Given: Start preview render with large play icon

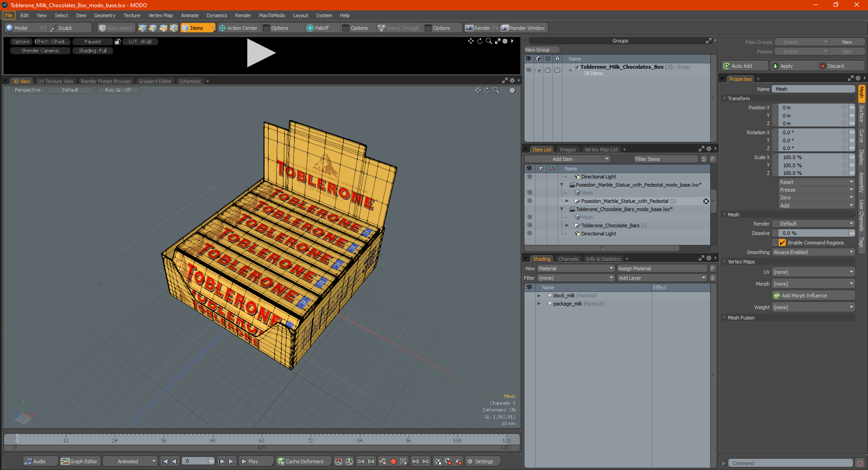Looking at the screenshot, I should click(261, 53).
